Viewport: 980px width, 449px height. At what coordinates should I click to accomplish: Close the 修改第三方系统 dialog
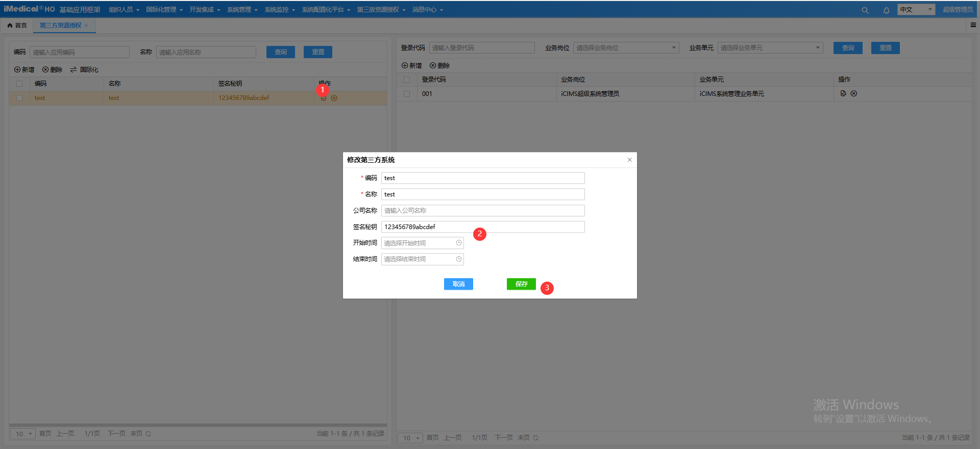tap(629, 160)
